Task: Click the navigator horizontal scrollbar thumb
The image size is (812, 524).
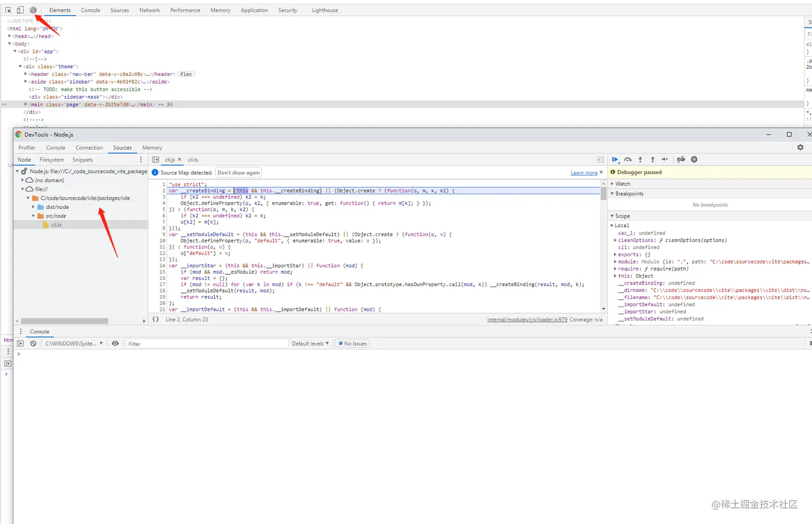Action: point(64,321)
